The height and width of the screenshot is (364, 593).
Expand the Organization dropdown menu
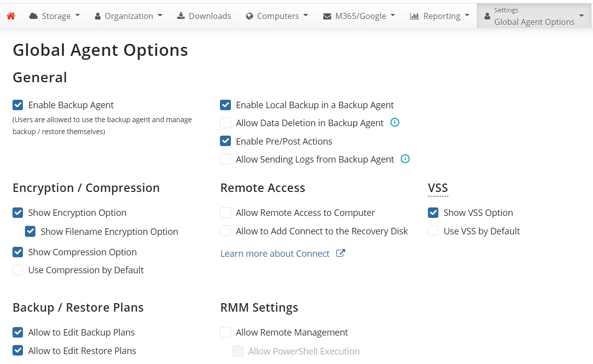click(x=129, y=16)
